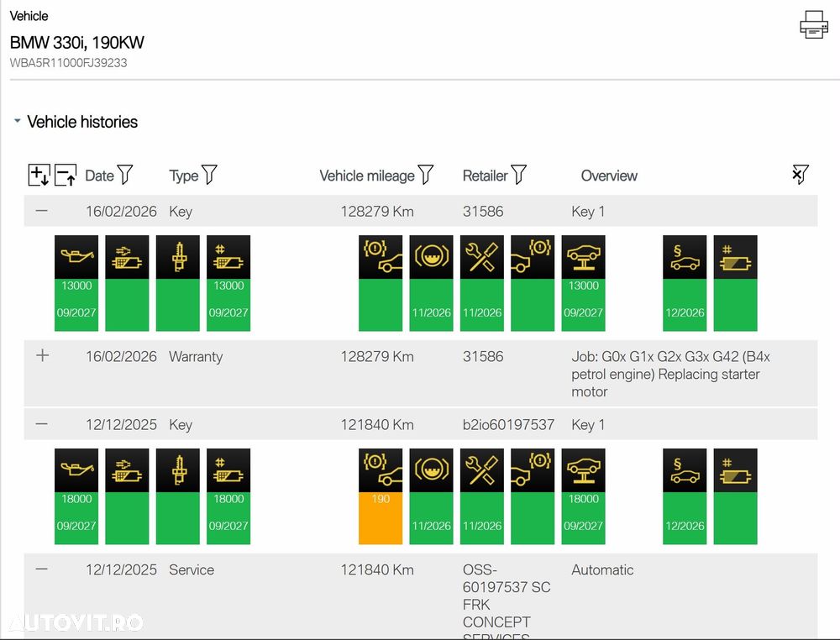Click OSS-60197537 SC FRK CONCEPT retailer text
The image size is (840, 640).
click(x=507, y=601)
